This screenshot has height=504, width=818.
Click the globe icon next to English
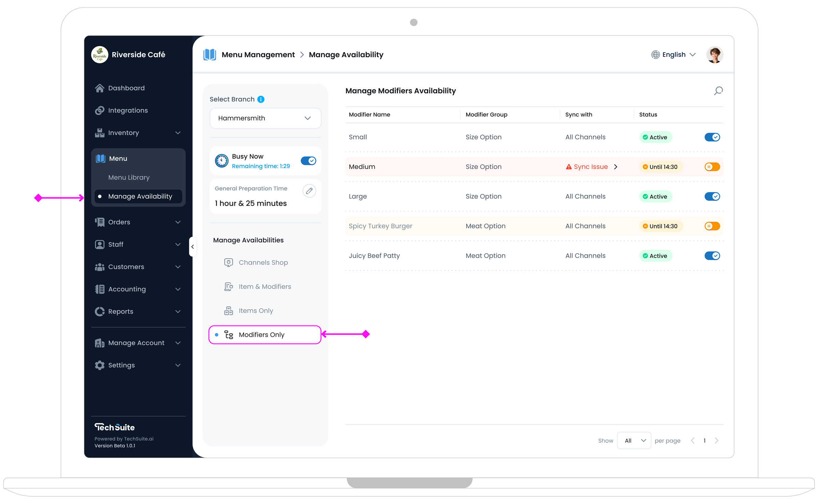[655, 55]
